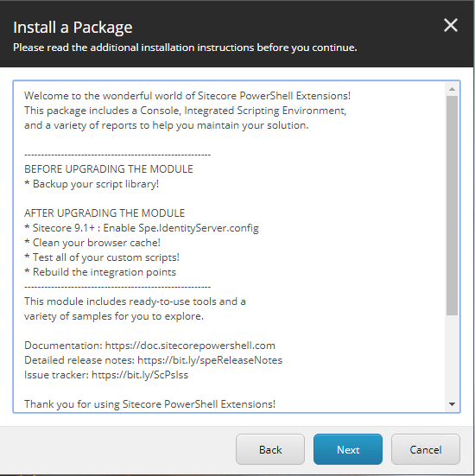
Task: Click the doc.sitecorepowershell.com documentation URL
Action: pos(190,346)
